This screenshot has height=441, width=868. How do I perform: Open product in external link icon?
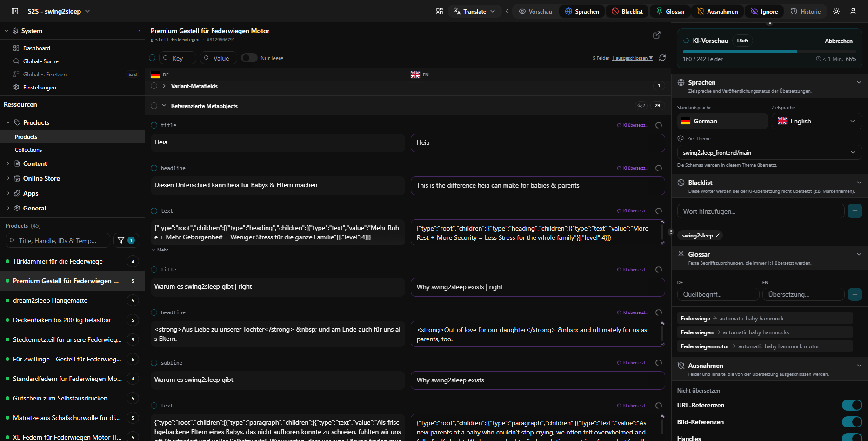pyautogui.click(x=657, y=35)
